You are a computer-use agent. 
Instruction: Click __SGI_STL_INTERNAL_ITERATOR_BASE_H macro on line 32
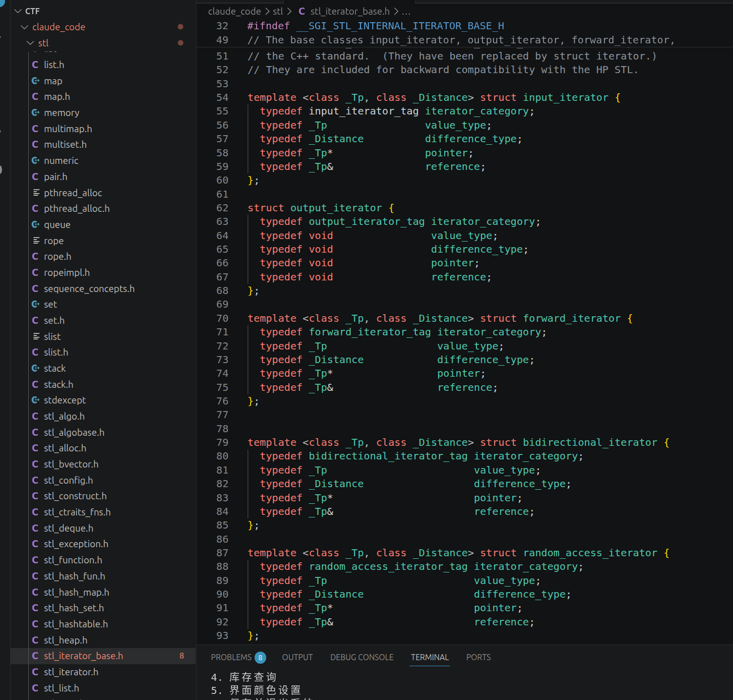coord(400,26)
